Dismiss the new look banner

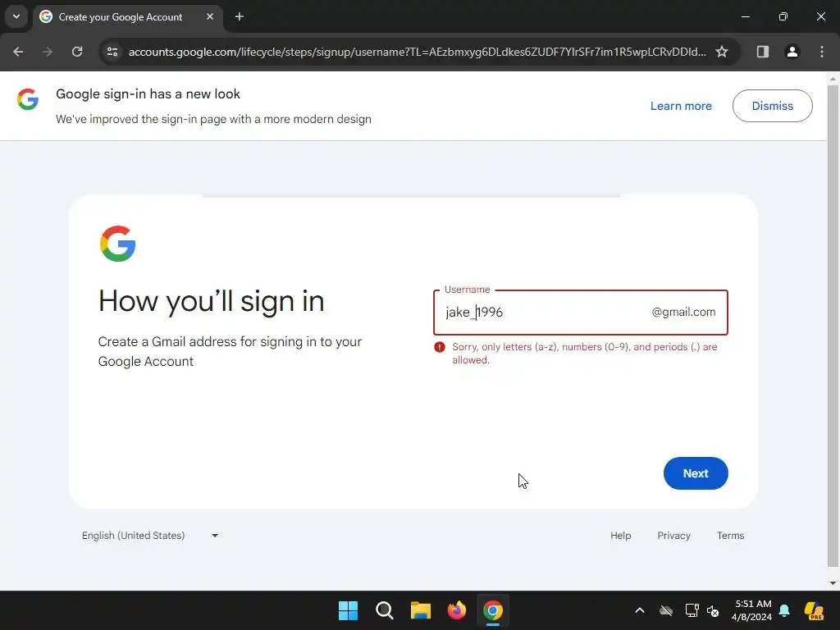click(772, 106)
